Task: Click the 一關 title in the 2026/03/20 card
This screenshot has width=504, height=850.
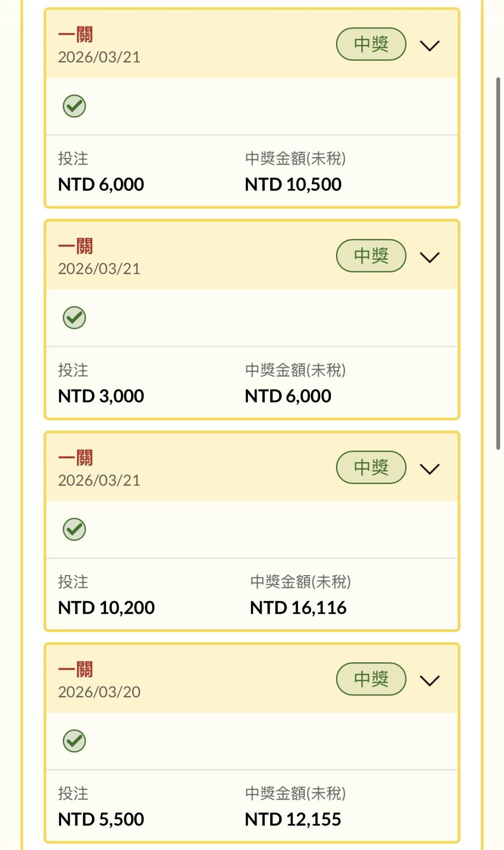Action: click(76, 669)
